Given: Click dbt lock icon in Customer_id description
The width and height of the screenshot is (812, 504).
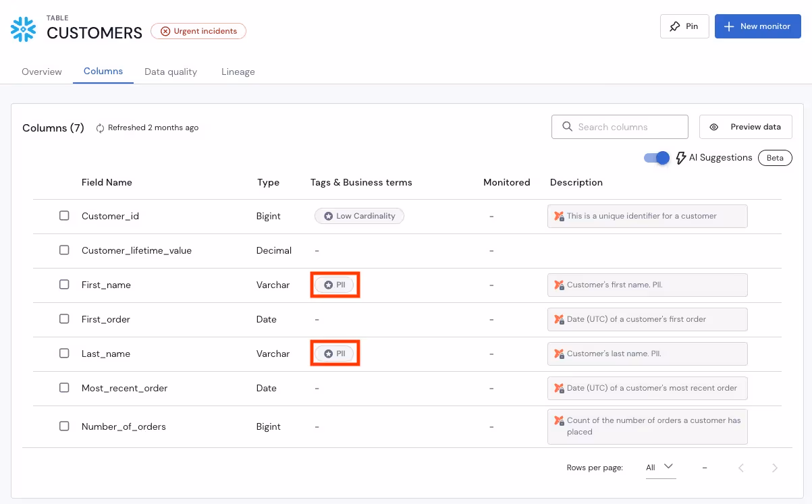Looking at the screenshot, I should (x=559, y=217).
